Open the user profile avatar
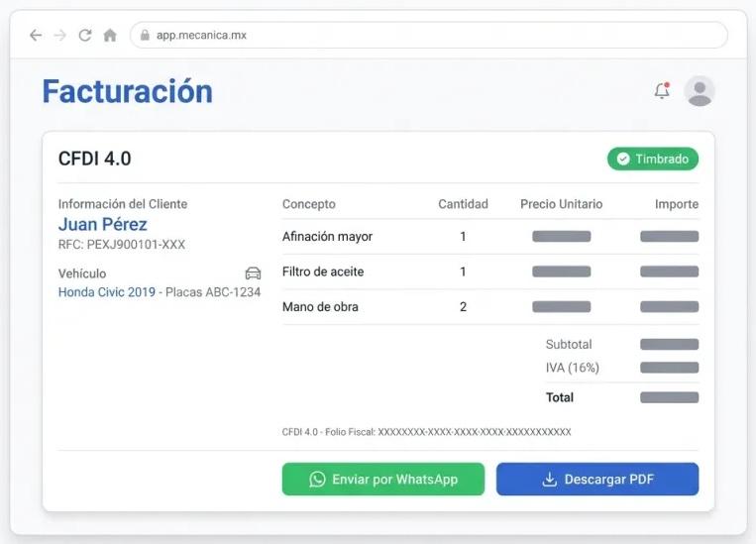The image size is (756, 544). 700,91
